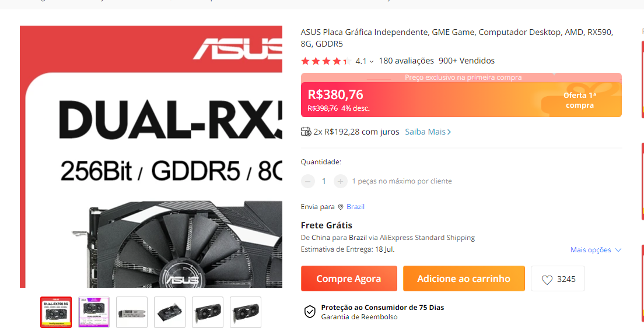Select the purple-bordered second thumbnail

pyautogui.click(x=94, y=312)
